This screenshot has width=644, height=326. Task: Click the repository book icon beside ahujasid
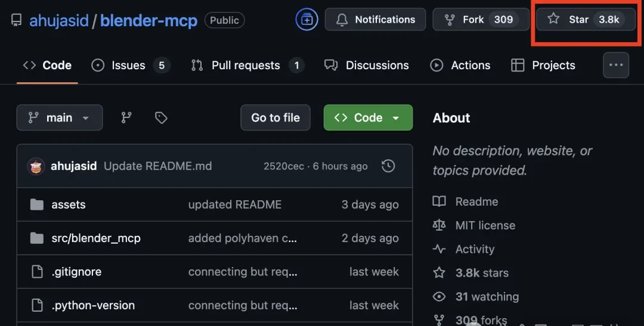coord(17,20)
